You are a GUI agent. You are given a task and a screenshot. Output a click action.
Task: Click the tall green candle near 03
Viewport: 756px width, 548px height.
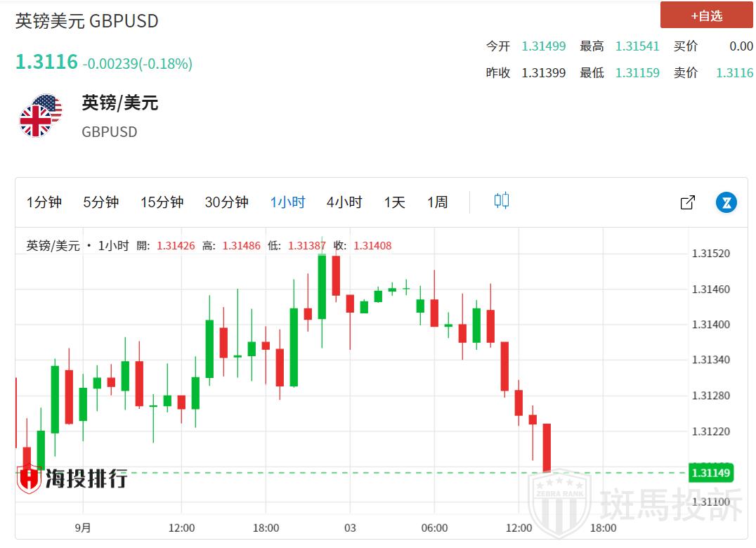click(322, 287)
